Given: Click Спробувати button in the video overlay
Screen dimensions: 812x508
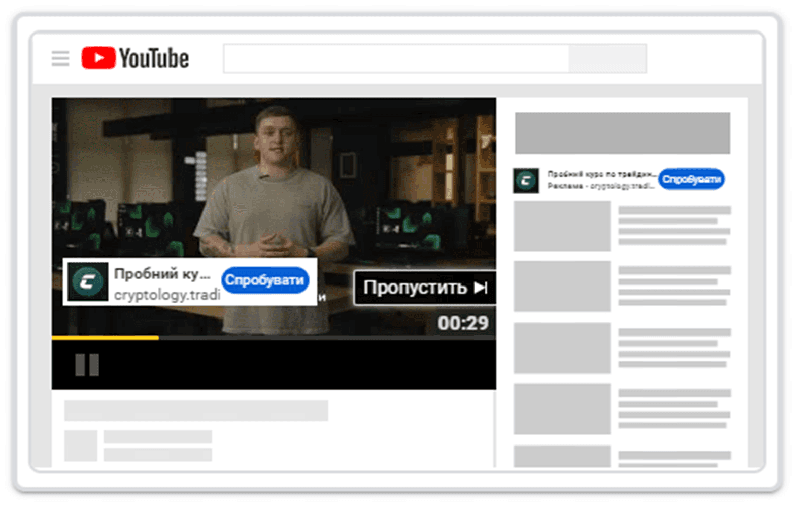Looking at the screenshot, I should pyautogui.click(x=265, y=280).
